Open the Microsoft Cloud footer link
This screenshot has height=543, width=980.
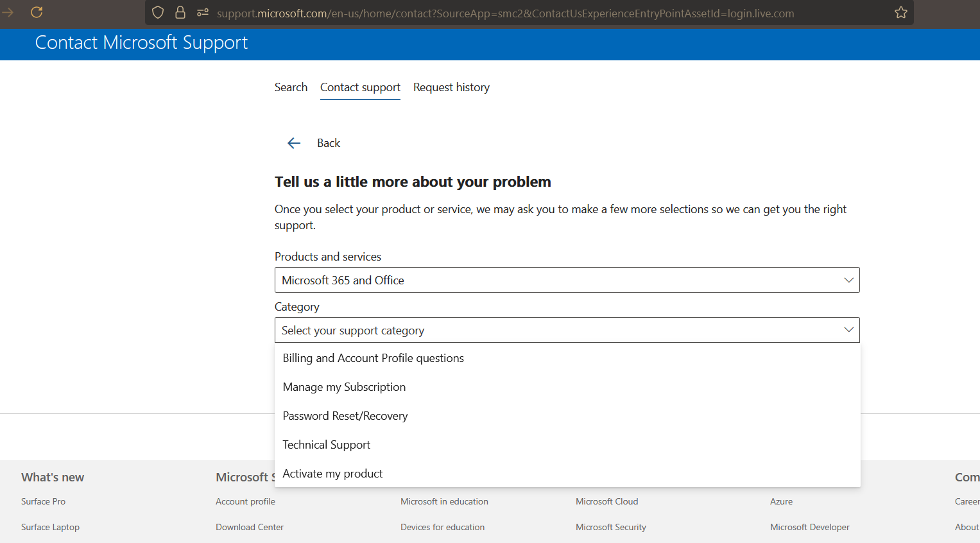606,501
